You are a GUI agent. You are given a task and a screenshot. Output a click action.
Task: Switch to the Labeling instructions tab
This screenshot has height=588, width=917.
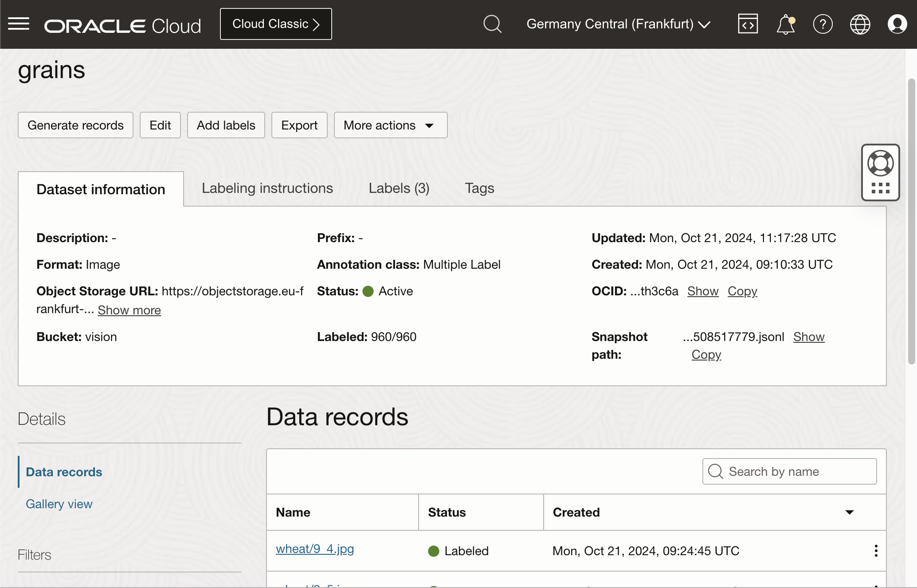tap(267, 188)
